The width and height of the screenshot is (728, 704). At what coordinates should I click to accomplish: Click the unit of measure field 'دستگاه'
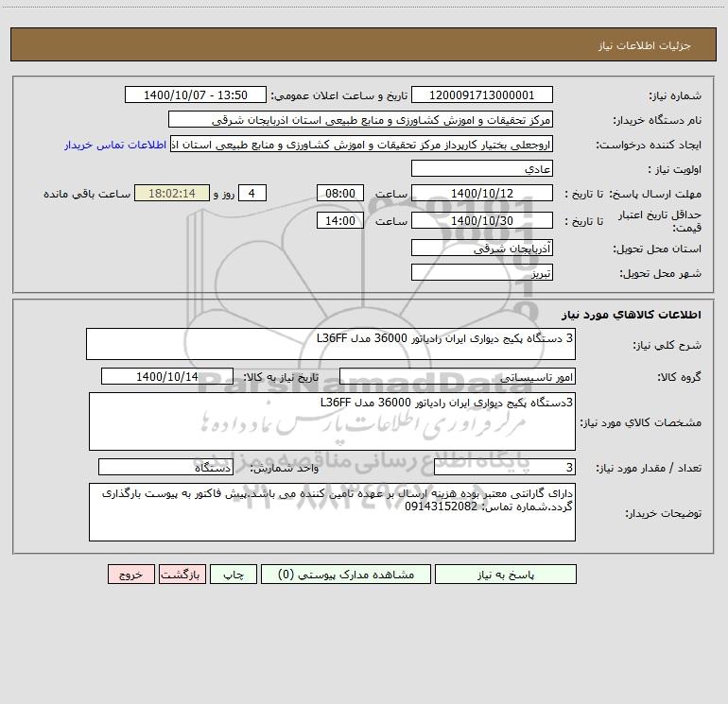pyautogui.click(x=165, y=468)
